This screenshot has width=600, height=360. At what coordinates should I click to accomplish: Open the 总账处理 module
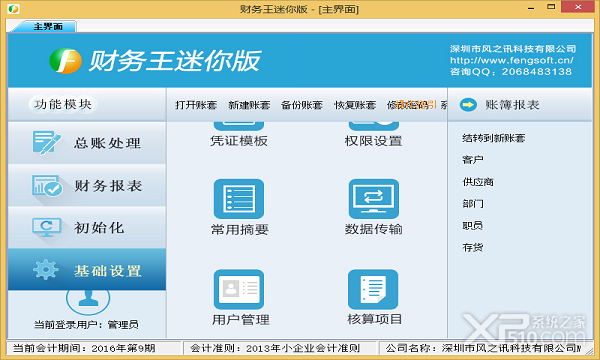point(87,143)
